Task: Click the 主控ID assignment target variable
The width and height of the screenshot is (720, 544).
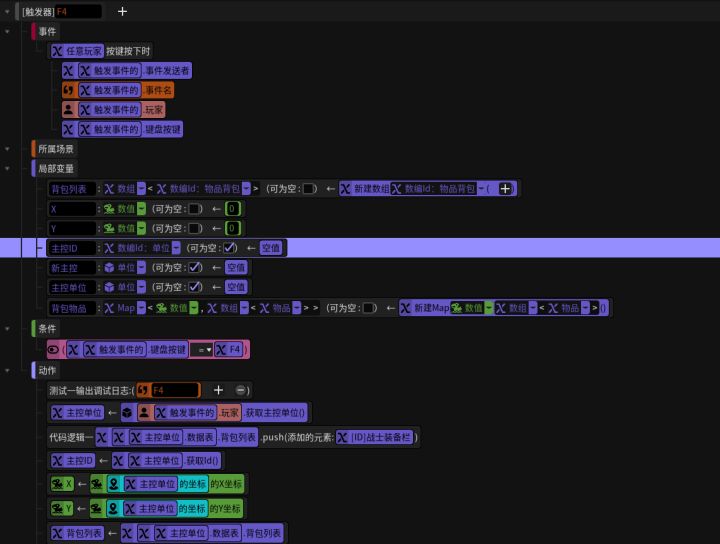Action: click(73, 460)
